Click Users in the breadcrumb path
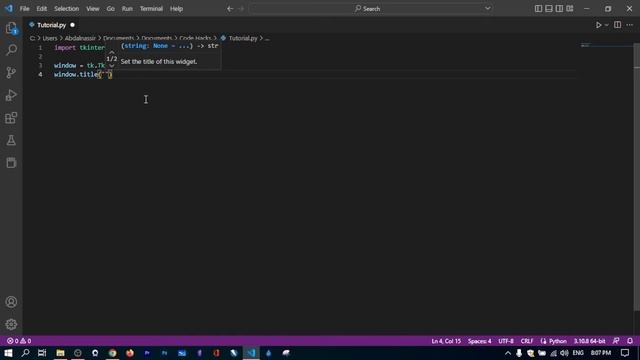The width and height of the screenshot is (640, 360). click(50, 38)
